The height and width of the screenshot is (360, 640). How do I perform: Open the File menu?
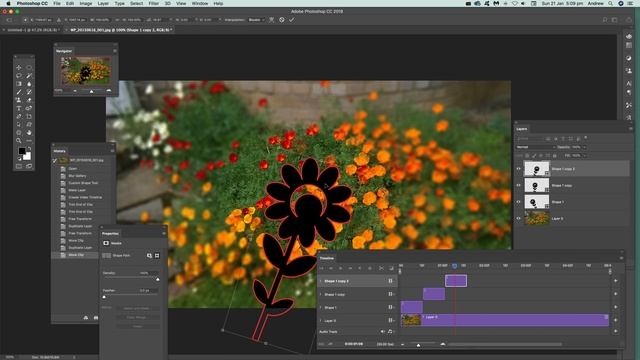(57, 3)
